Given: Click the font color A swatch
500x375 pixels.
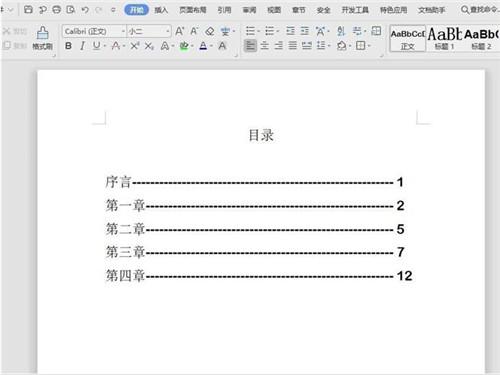Looking at the screenshot, I should 203,46.
